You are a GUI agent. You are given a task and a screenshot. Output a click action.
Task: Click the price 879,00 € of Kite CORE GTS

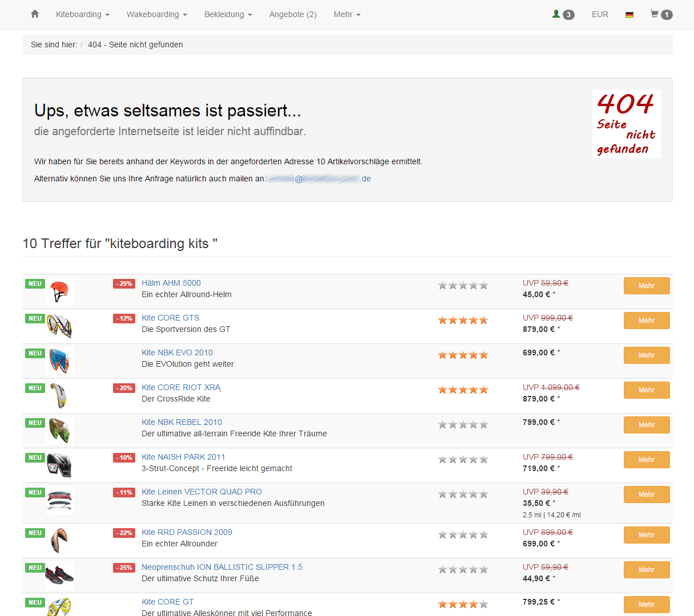[539, 329]
